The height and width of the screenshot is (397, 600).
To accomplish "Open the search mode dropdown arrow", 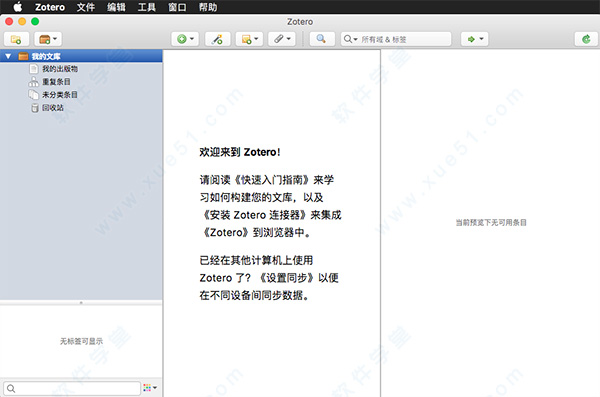I will click(351, 39).
